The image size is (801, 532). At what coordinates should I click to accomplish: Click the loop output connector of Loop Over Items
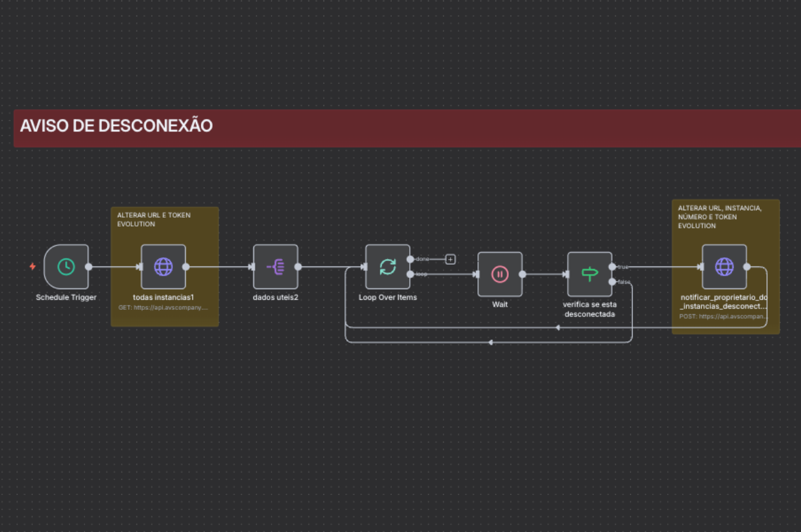(x=410, y=274)
